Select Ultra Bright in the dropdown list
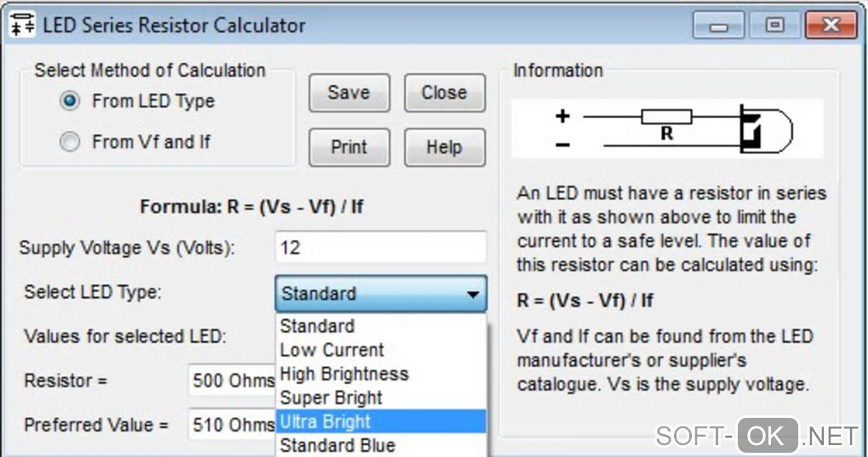Screen dimensions: 868x457 325,421
